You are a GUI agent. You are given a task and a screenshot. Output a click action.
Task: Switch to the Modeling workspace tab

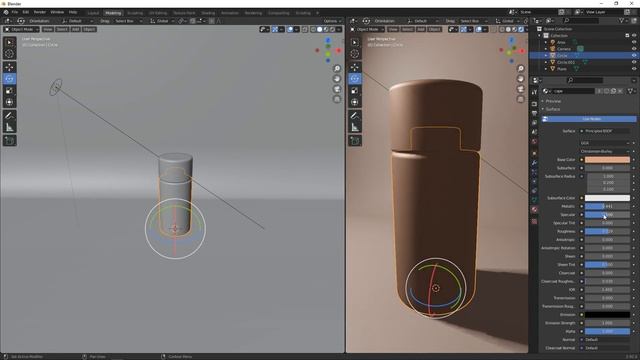113,13
